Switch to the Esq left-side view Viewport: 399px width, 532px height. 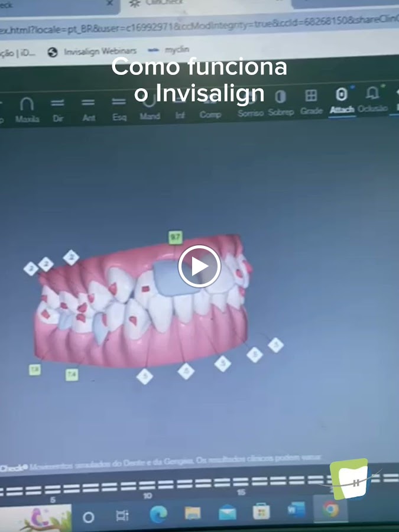click(119, 109)
